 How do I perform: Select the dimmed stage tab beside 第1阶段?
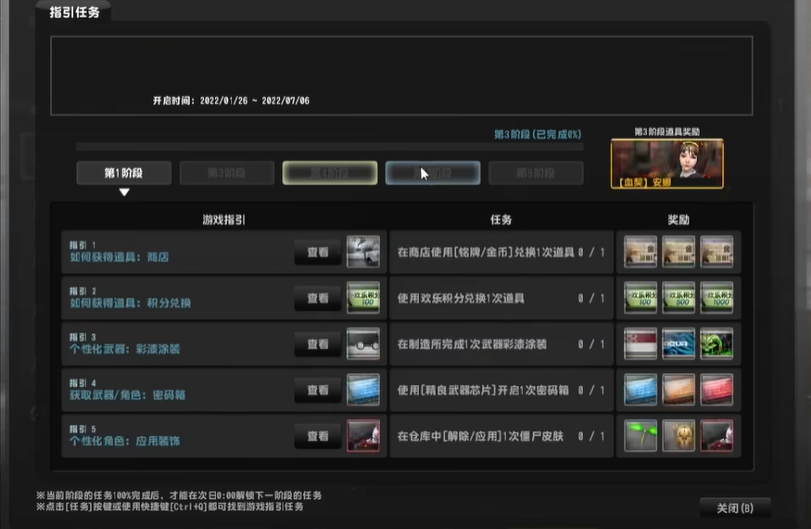[227, 173]
